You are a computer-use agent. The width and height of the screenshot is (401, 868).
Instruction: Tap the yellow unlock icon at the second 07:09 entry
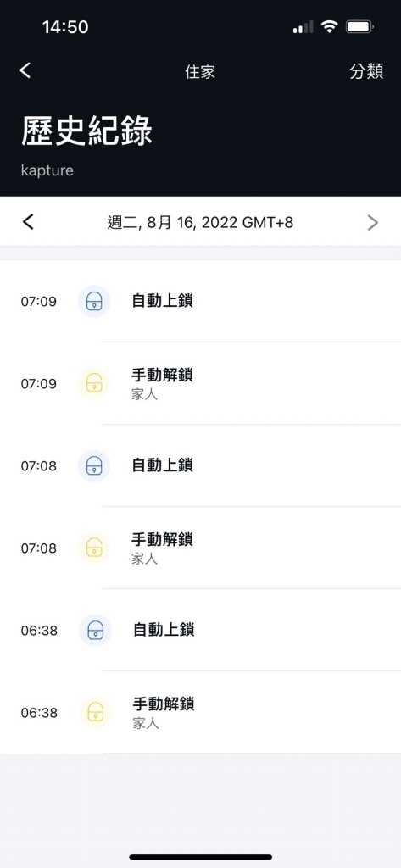click(x=94, y=384)
